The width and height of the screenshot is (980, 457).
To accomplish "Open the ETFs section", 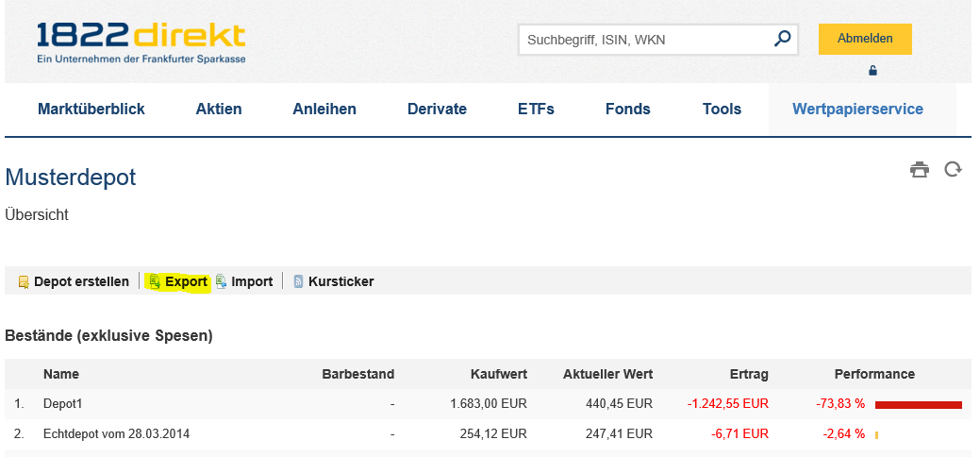I will [537, 109].
